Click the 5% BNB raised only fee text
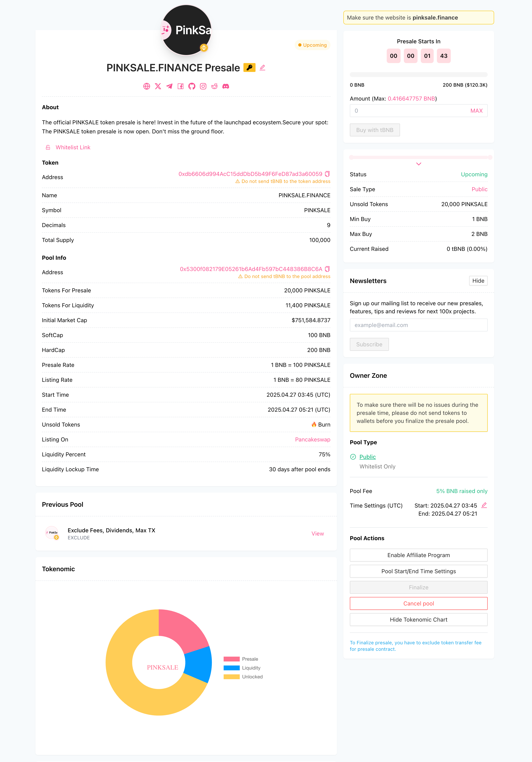532x762 pixels. (462, 491)
